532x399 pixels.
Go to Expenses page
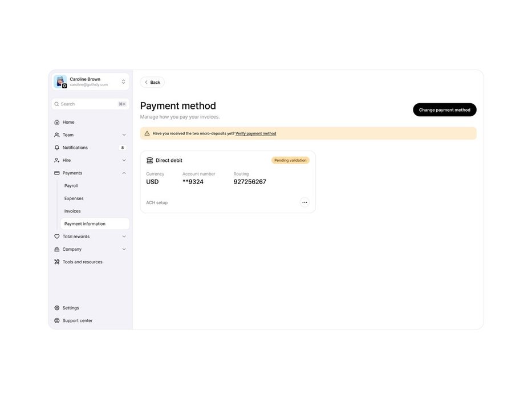click(74, 198)
